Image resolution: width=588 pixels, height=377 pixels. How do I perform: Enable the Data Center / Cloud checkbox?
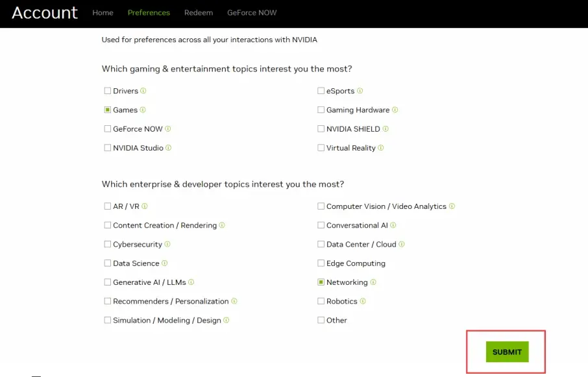321,245
